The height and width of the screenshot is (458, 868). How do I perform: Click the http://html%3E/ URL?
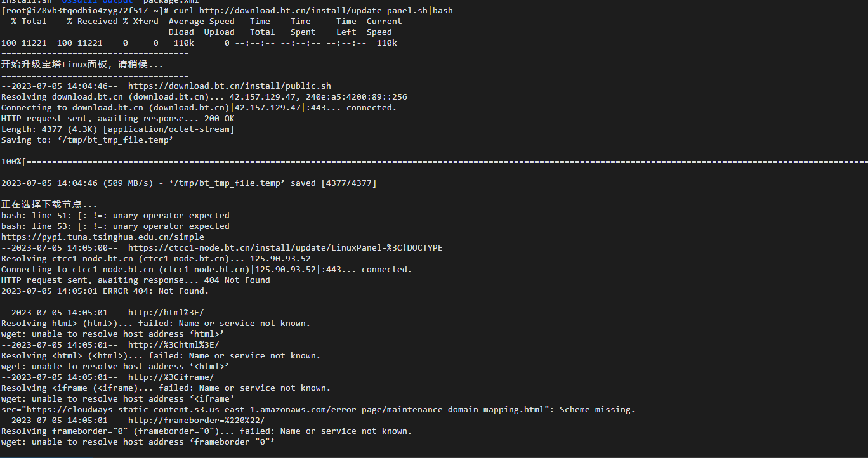tap(166, 313)
